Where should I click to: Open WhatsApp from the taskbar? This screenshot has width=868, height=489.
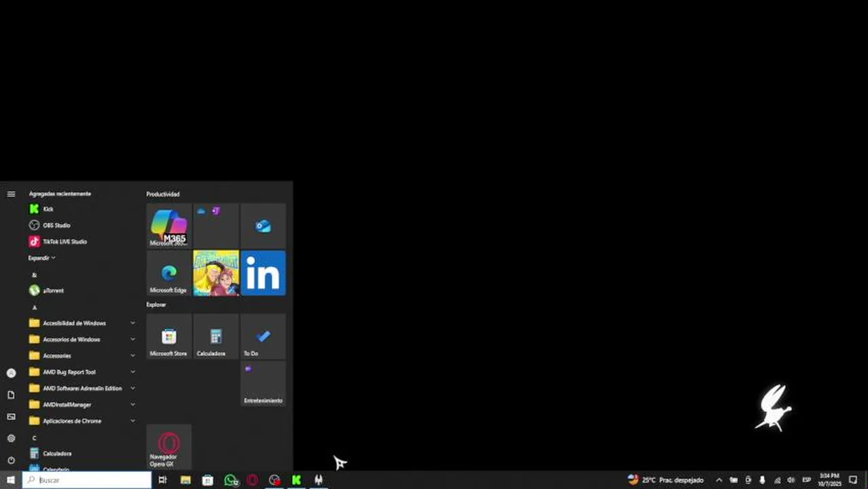tap(231, 480)
